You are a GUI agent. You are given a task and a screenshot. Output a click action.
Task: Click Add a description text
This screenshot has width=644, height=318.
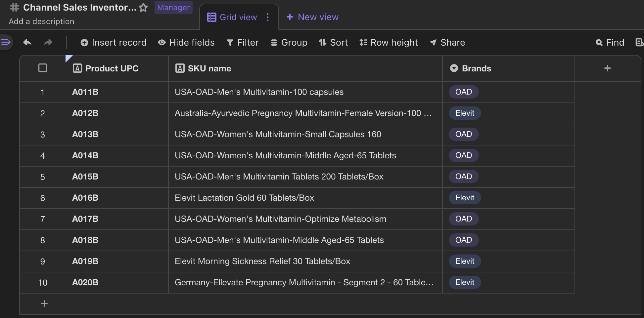click(42, 21)
